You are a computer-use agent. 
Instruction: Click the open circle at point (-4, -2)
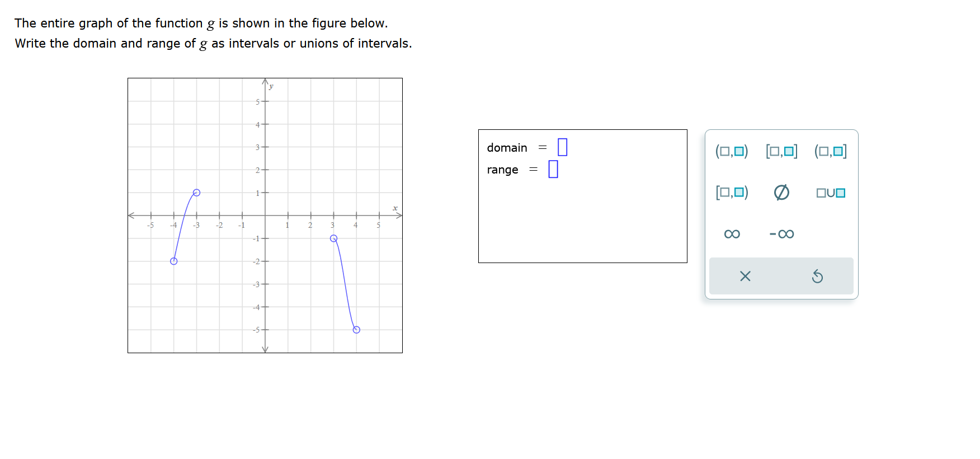(x=173, y=261)
